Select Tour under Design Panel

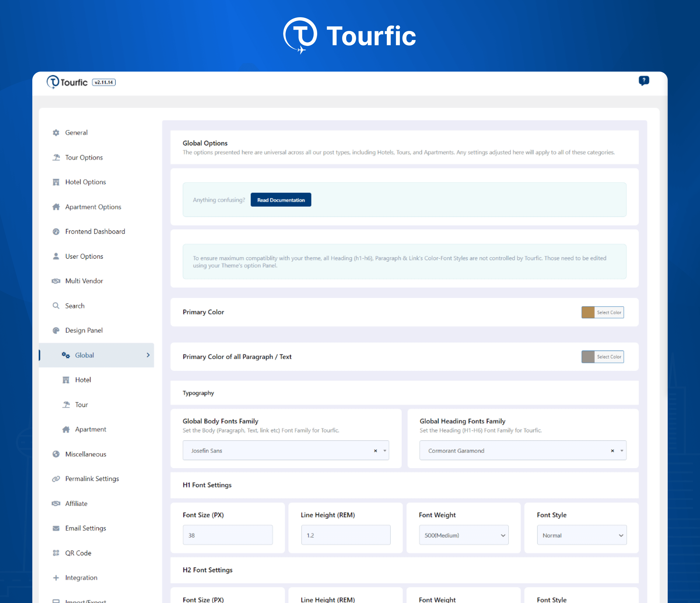tap(81, 404)
